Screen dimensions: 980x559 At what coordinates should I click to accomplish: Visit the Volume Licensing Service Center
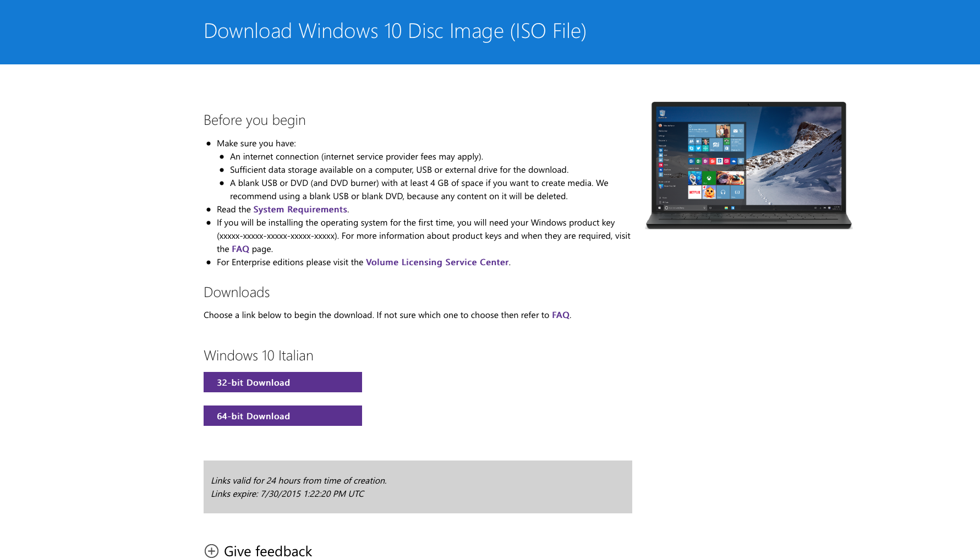click(437, 262)
